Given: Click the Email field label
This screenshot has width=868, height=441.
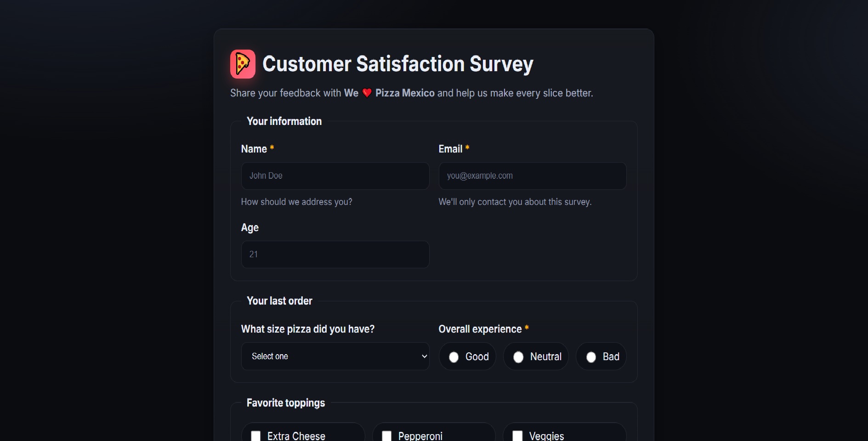Looking at the screenshot, I should coord(450,149).
